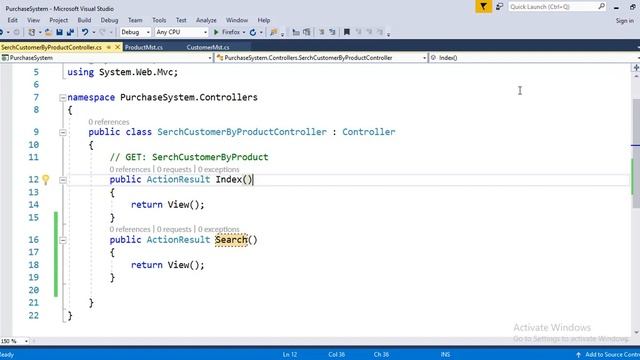Click the New Project toolbar icon
640x360 pixels.
tap(31, 32)
